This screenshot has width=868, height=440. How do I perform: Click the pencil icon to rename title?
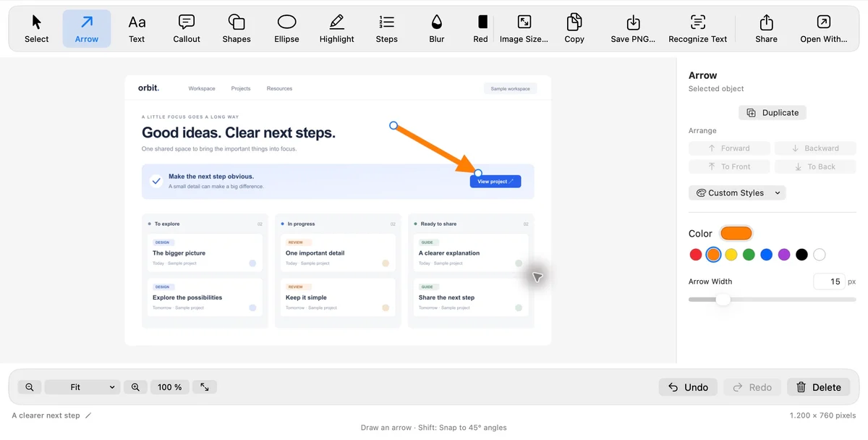88,415
